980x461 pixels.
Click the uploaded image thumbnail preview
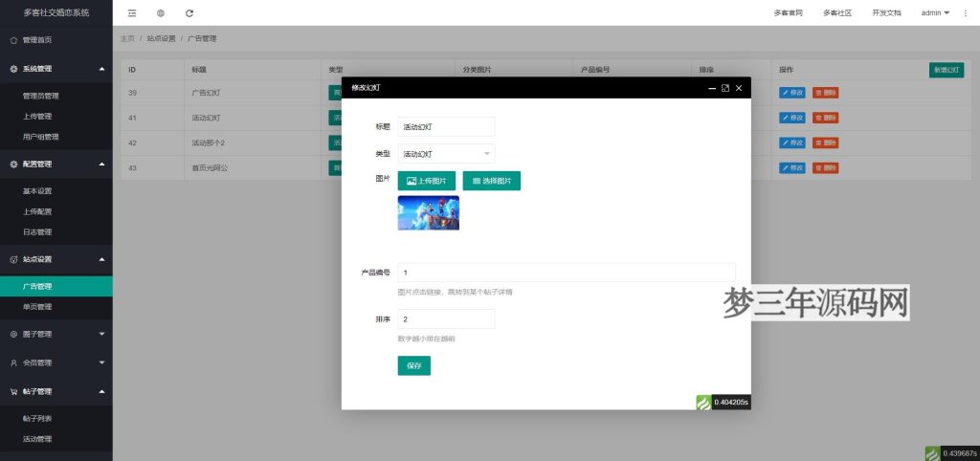pos(429,213)
